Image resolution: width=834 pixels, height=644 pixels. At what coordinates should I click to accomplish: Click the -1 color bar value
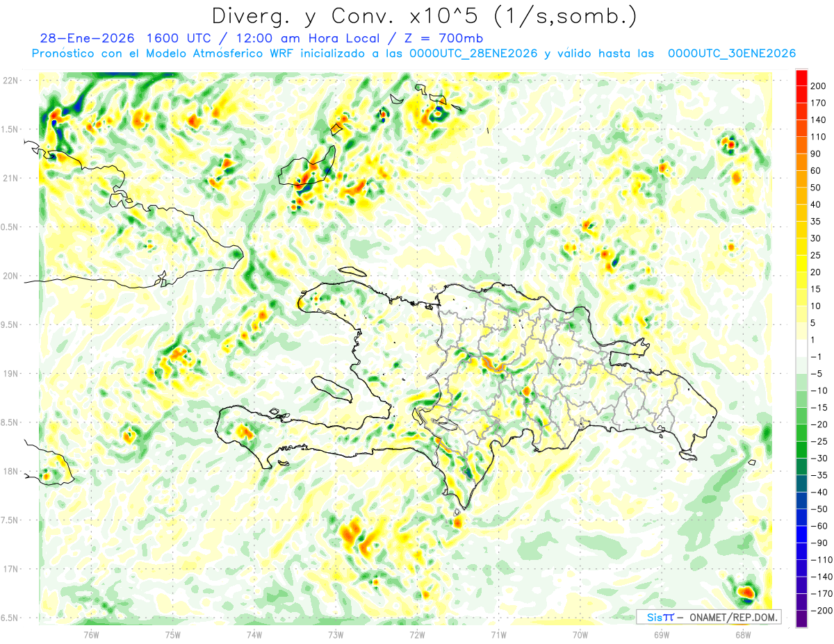click(x=817, y=357)
